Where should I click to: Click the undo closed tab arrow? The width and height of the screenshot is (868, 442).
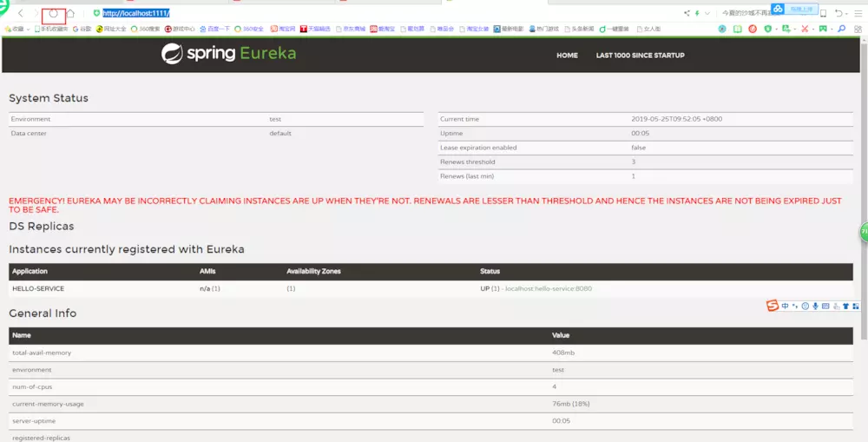(838, 13)
